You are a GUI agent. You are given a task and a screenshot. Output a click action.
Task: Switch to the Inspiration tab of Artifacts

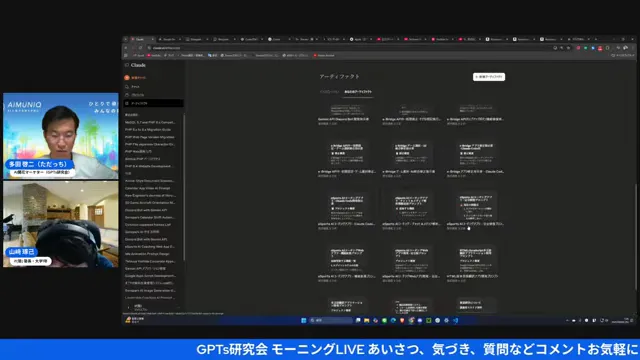(329, 92)
